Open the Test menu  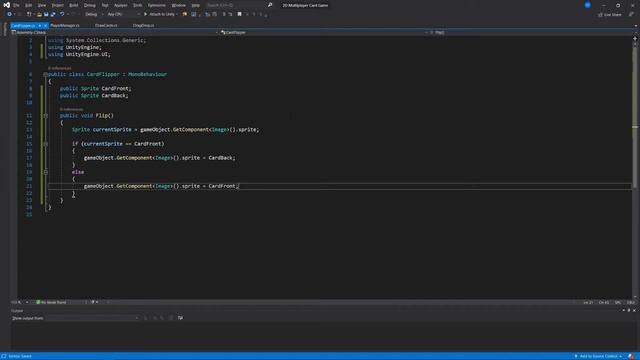(x=105, y=5)
